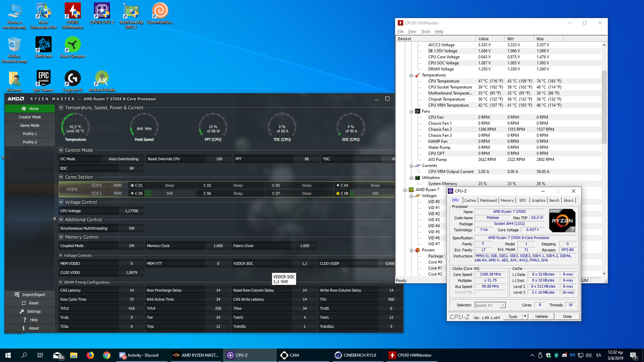Open the Tools menu in HWMonitor
This screenshot has width=644, height=362.
(x=426, y=31)
